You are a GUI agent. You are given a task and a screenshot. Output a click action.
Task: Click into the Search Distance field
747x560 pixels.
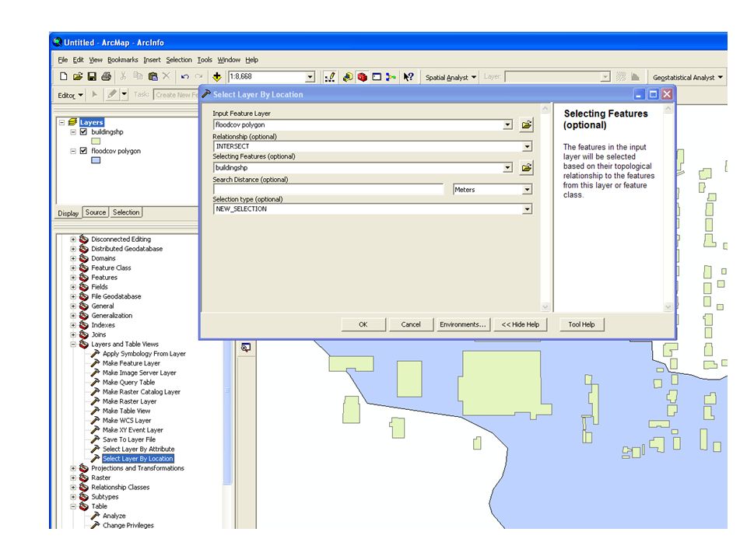(x=328, y=190)
